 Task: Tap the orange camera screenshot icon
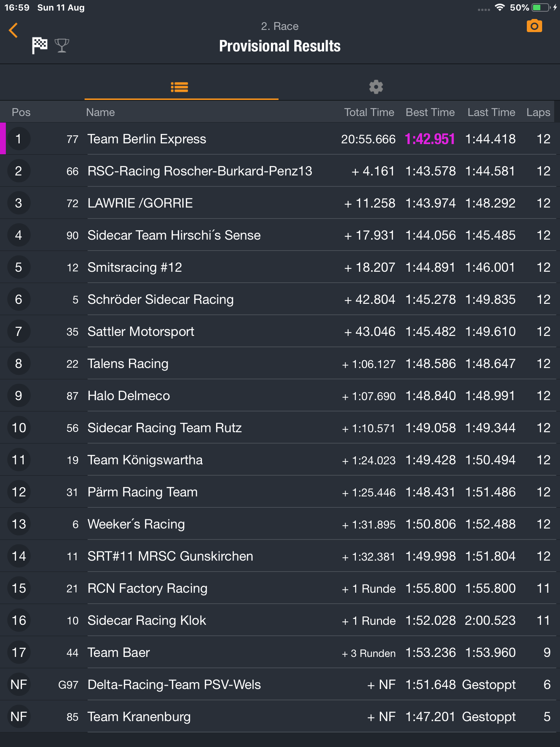[x=534, y=26]
